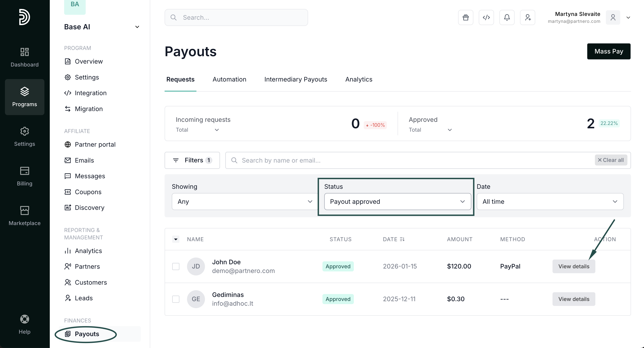Select the John Doe row checkbox
Screen dimensions: 644x348
pos(176,266)
